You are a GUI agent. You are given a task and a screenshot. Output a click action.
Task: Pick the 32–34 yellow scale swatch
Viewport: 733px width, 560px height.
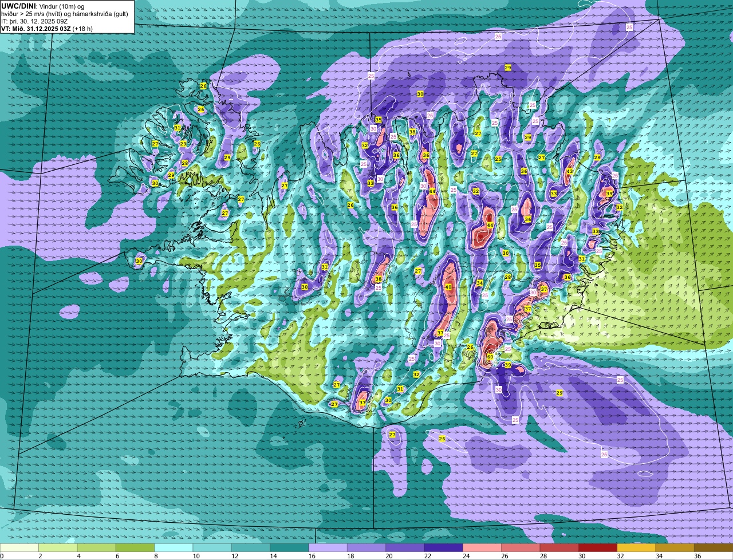click(636, 547)
